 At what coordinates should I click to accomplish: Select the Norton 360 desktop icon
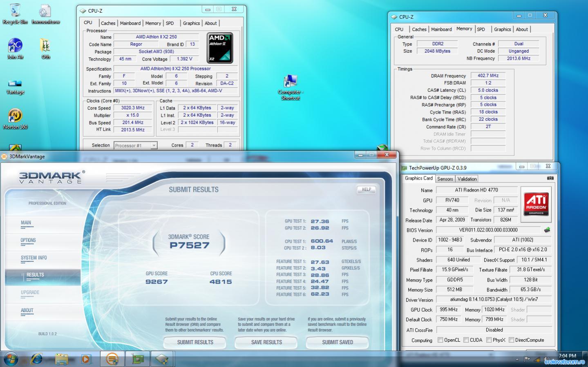(15, 119)
